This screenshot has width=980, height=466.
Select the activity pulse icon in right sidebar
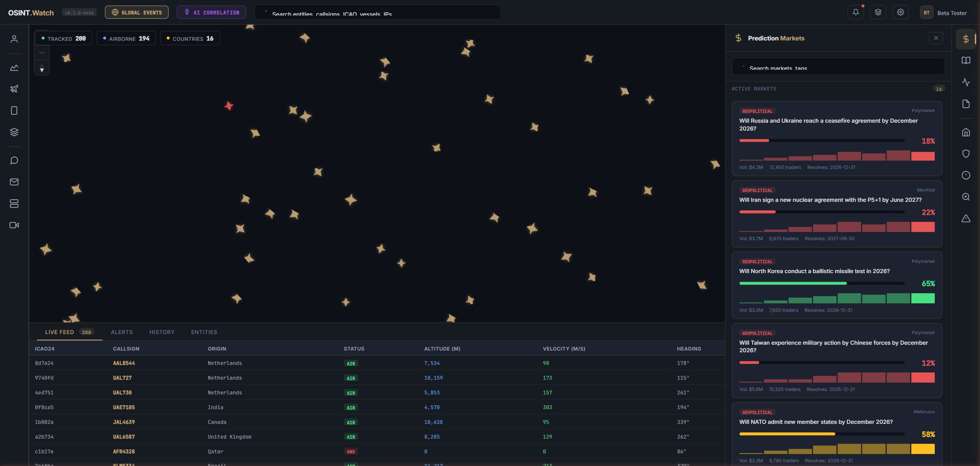[966, 82]
